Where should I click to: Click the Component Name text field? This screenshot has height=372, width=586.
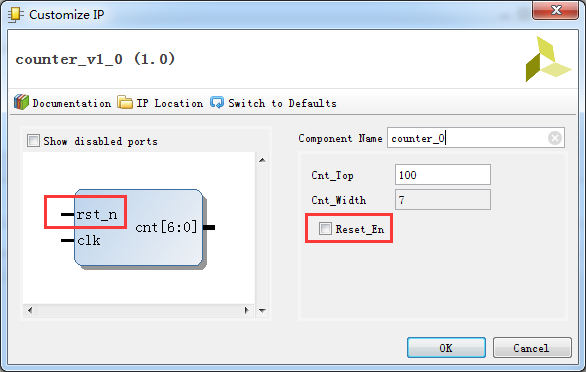click(x=475, y=138)
